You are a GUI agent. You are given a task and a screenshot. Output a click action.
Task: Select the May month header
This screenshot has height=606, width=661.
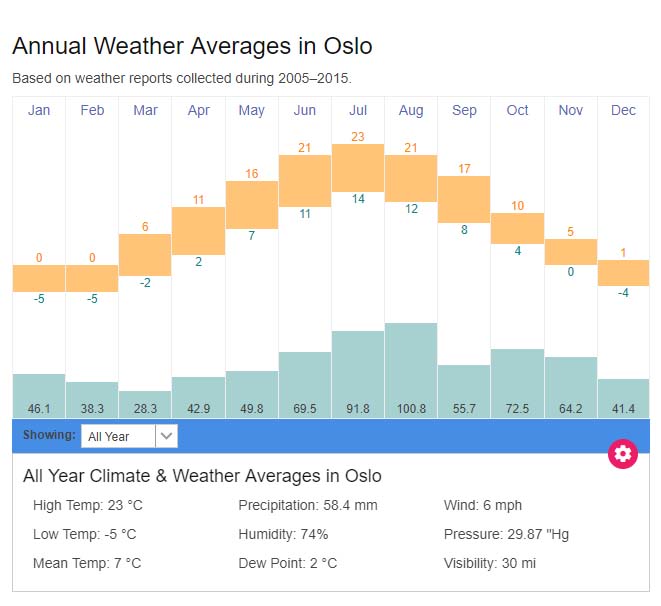252,110
